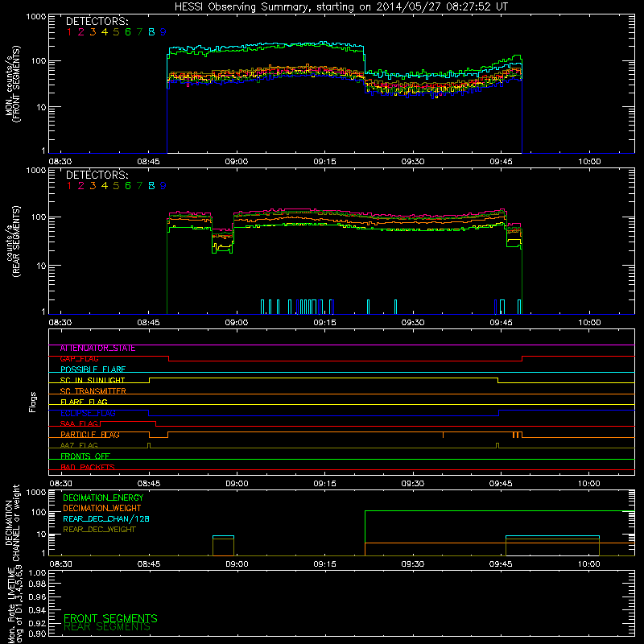Screen dimensions: 644x644
Task: Click 09:30 tick under rear segments plot
Action: point(413,323)
